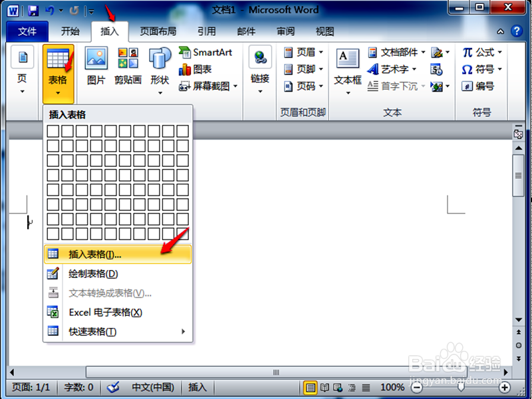Open the 符号 symbol menu
The image size is (532, 399).
[481, 69]
